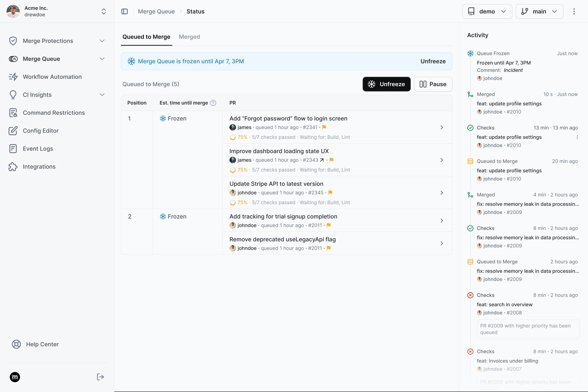Click the Workflow Automation lightning icon
588x392 pixels.
(x=13, y=77)
